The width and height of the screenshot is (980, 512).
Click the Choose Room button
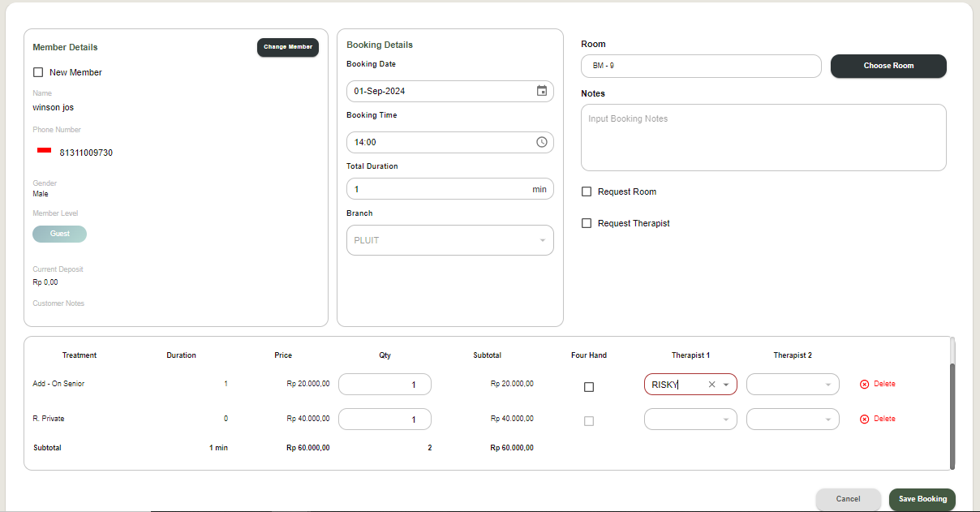click(888, 66)
